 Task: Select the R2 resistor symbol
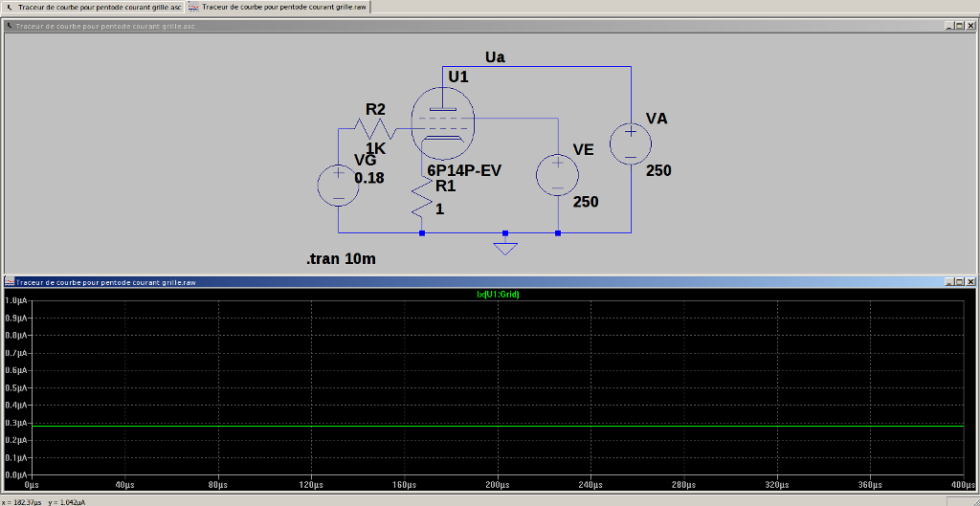point(374,129)
